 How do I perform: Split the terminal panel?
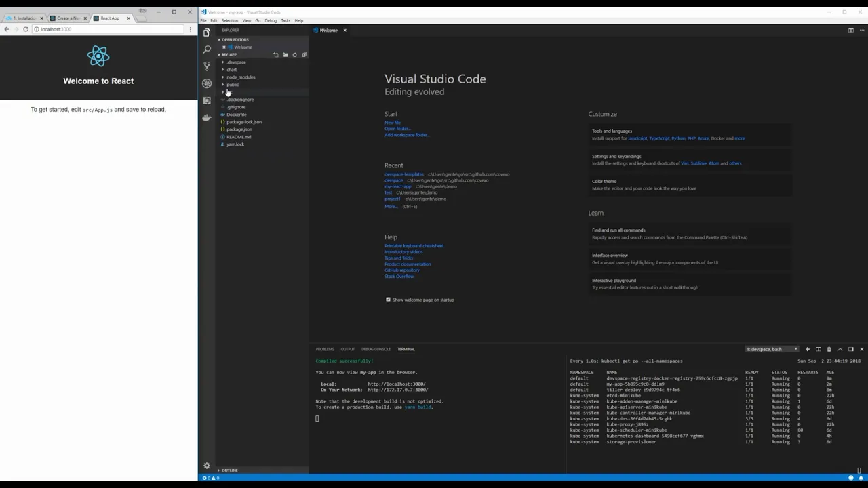[818, 349]
